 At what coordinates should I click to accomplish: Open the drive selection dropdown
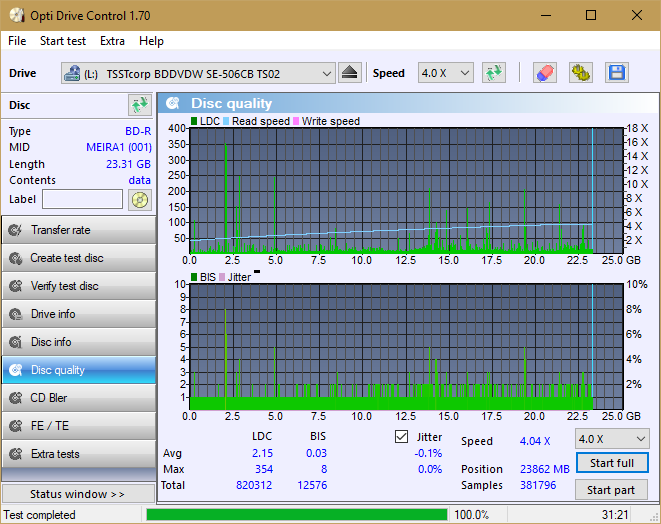click(x=198, y=73)
